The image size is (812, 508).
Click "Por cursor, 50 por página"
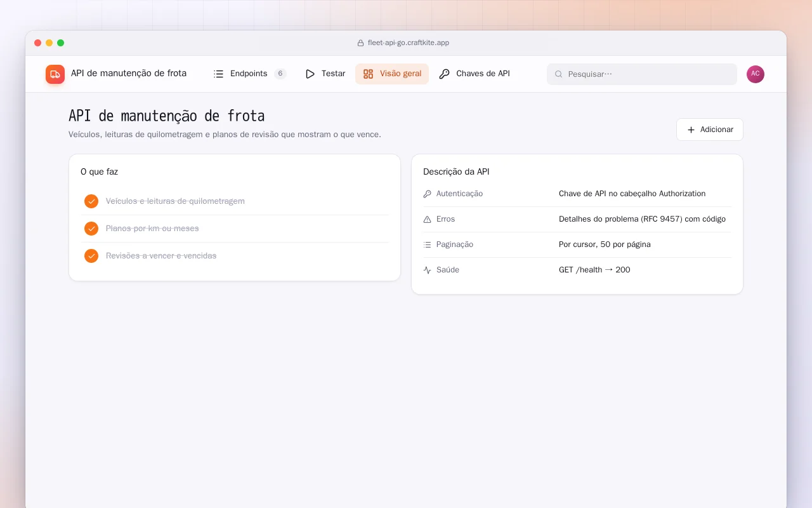605,244
